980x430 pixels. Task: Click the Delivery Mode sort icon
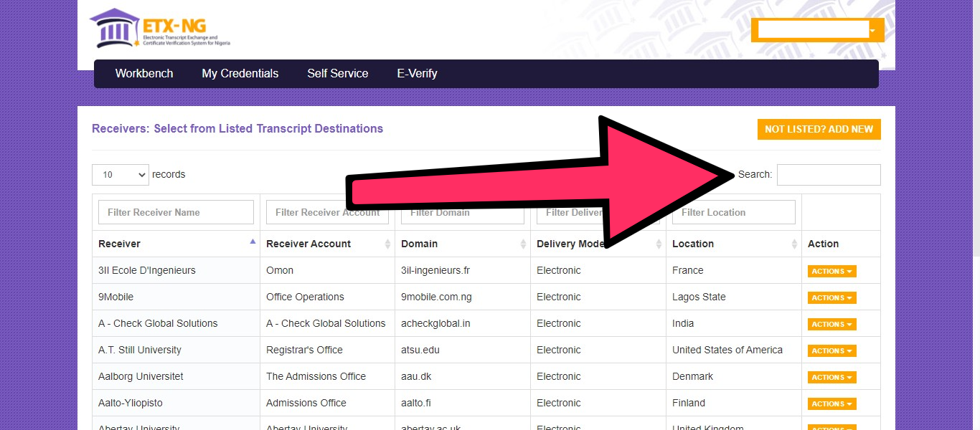[x=658, y=244]
